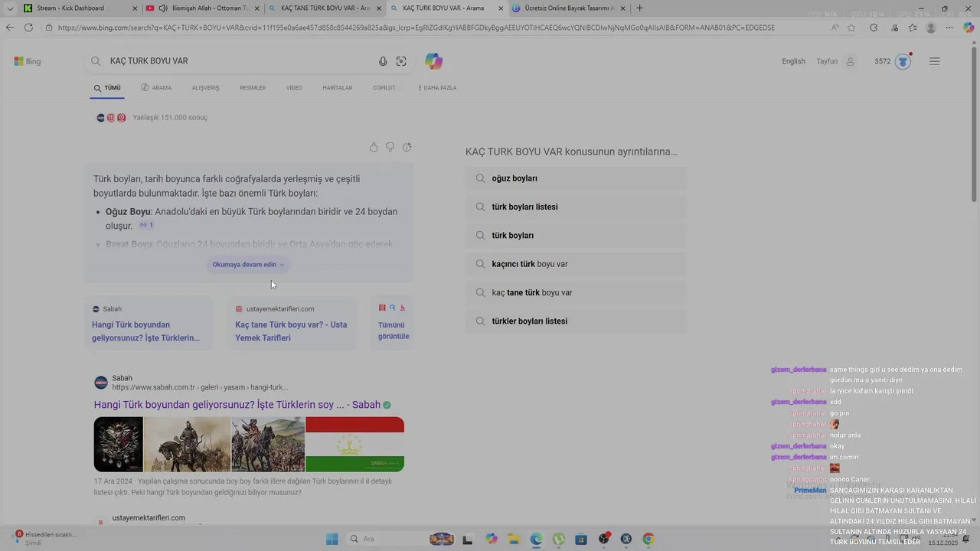Open visual search camera icon
Viewport: 980px width, 551px height.
tap(401, 61)
